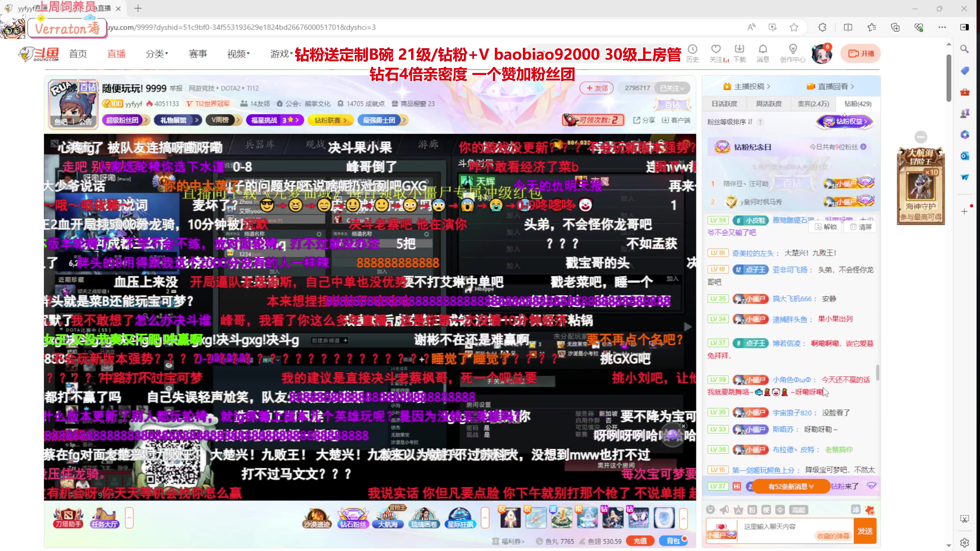Click the 粉 fan danmaku icon
This screenshot has width=980, height=551.
752,510
